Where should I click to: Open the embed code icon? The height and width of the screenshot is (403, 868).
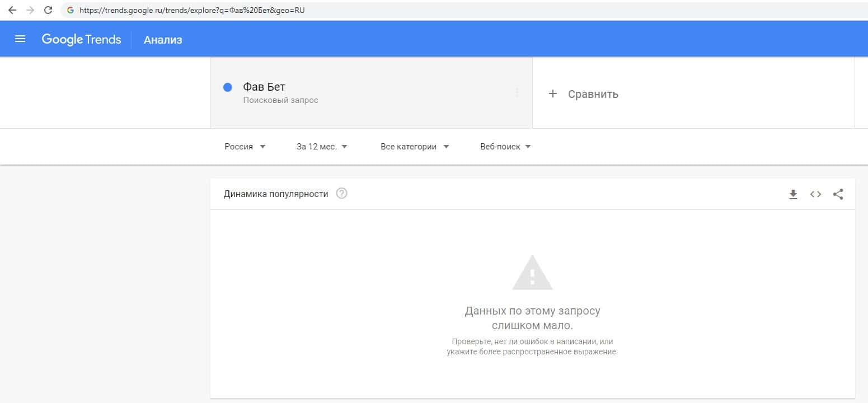click(815, 194)
